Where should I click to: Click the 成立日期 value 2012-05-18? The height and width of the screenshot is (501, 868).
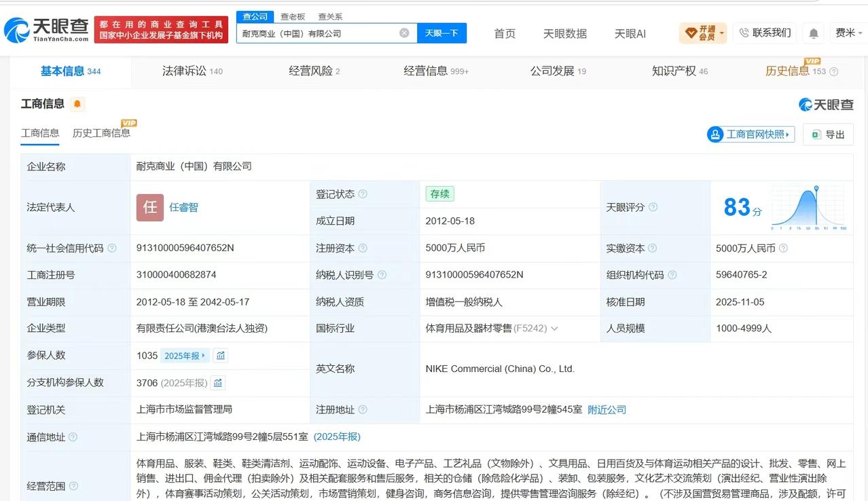coord(450,221)
